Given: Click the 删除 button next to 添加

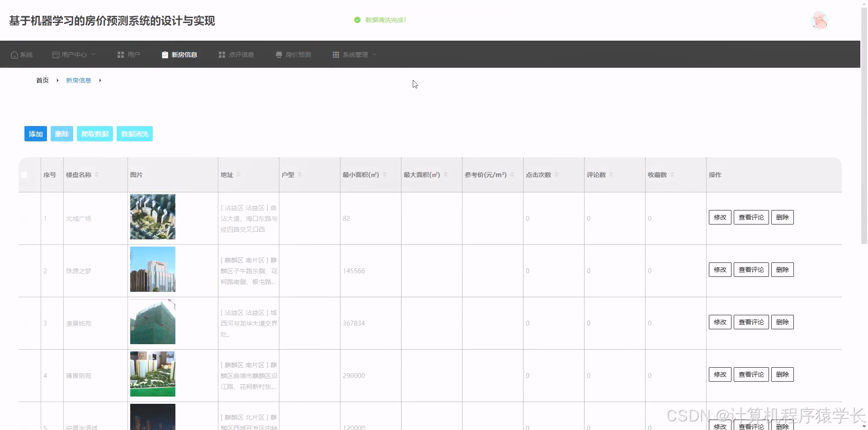Looking at the screenshot, I should tap(62, 134).
